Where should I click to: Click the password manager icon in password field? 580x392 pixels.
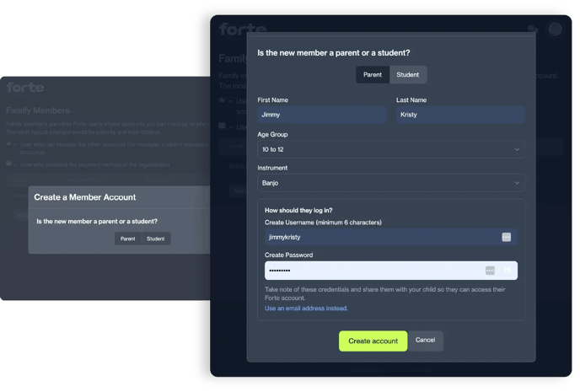[x=490, y=271]
